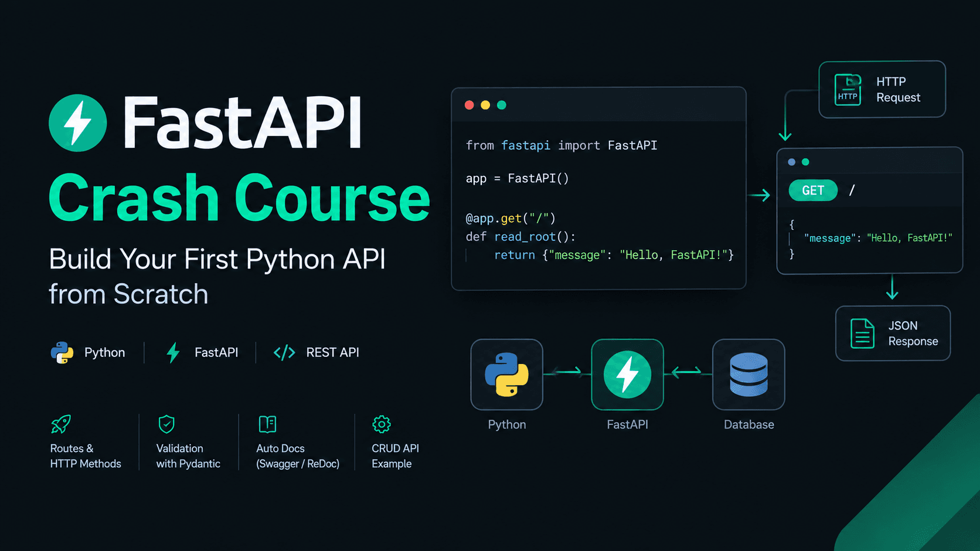Image resolution: width=980 pixels, height=551 pixels.
Task: Click the rocket icon above Routes & HTTP Methods
Action: pyautogui.click(x=61, y=424)
